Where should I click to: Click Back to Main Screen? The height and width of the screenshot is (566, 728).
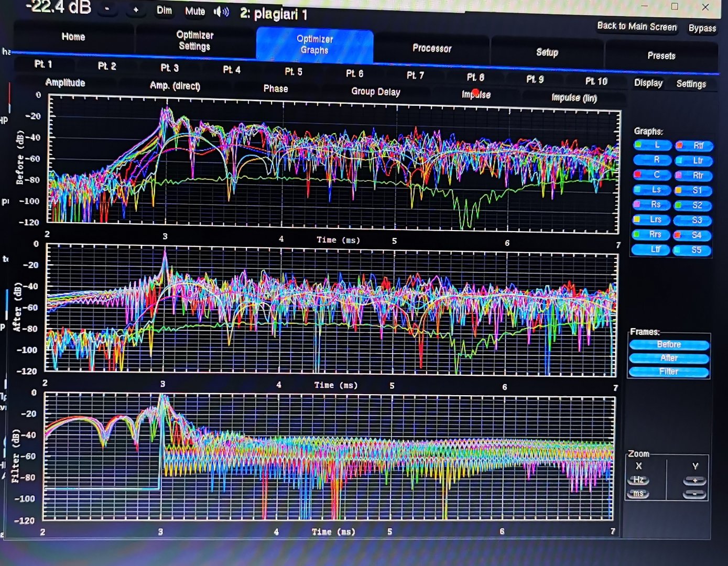(637, 26)
